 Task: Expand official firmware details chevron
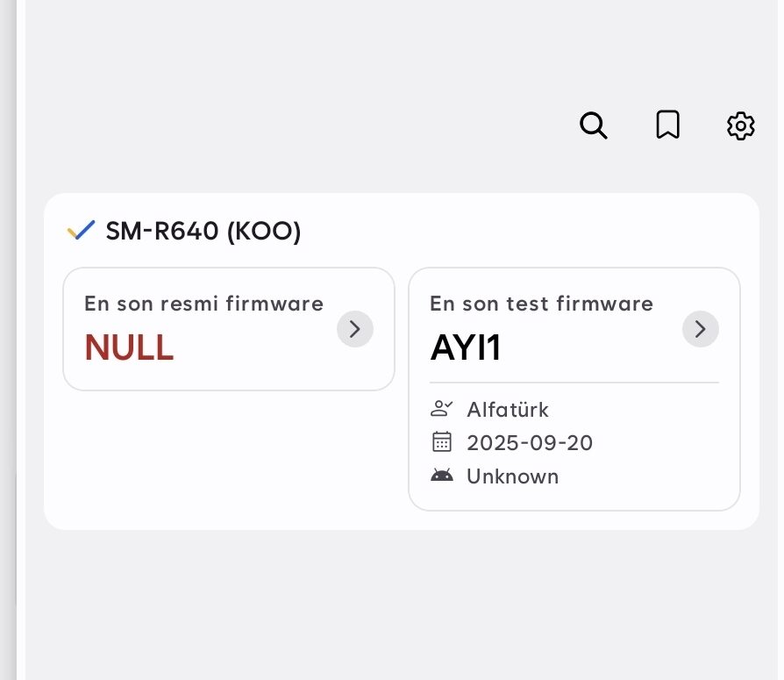coord(355,329)
